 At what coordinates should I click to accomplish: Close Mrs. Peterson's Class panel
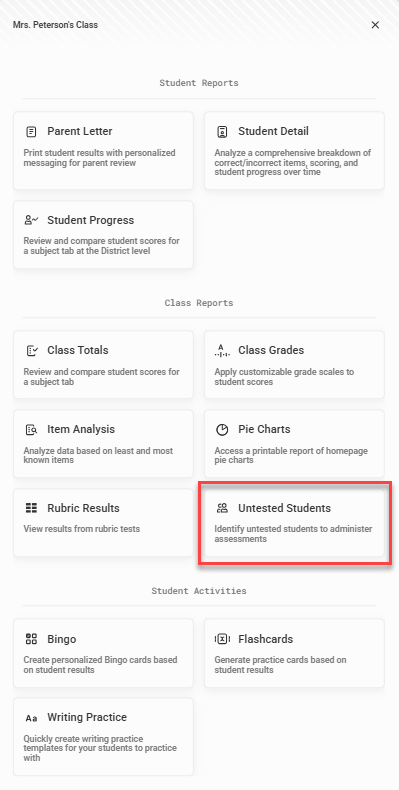(375, 25)
